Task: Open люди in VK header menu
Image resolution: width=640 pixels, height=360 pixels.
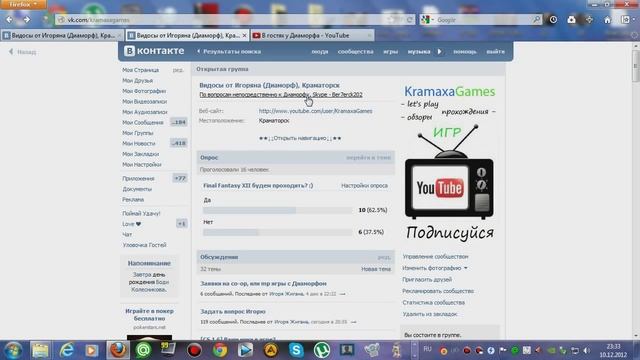Action: (x=320, y=51)
